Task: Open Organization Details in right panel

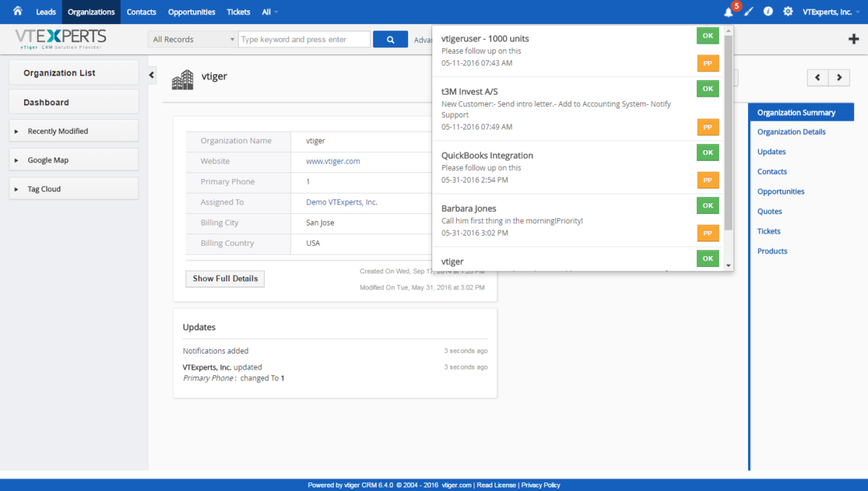Action: 791,132
